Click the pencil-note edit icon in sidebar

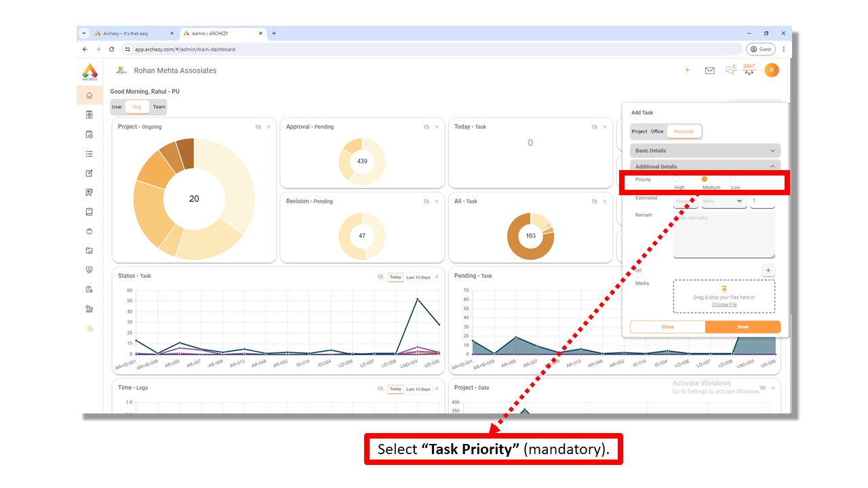(90, 174)
